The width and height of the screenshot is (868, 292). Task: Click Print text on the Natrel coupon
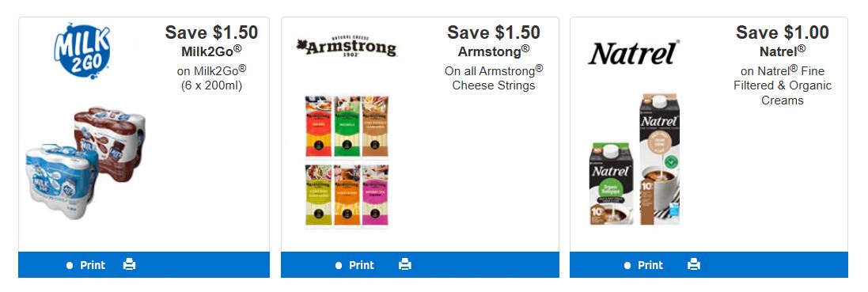(x=650, y=265)
